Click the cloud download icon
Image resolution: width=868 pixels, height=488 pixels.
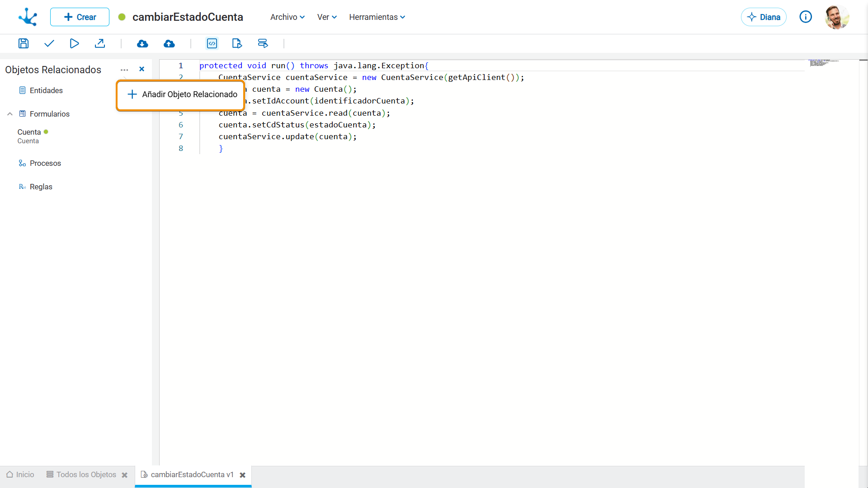(142, 43)
